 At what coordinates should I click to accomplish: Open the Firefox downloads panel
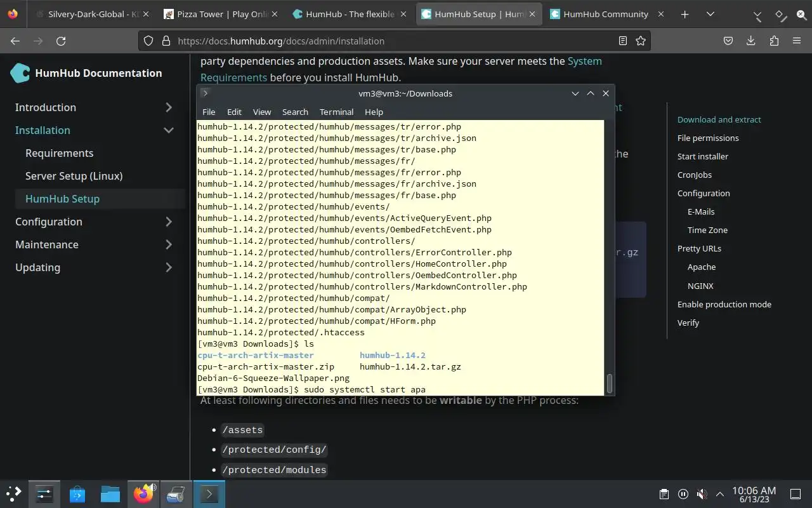point(751,41)
